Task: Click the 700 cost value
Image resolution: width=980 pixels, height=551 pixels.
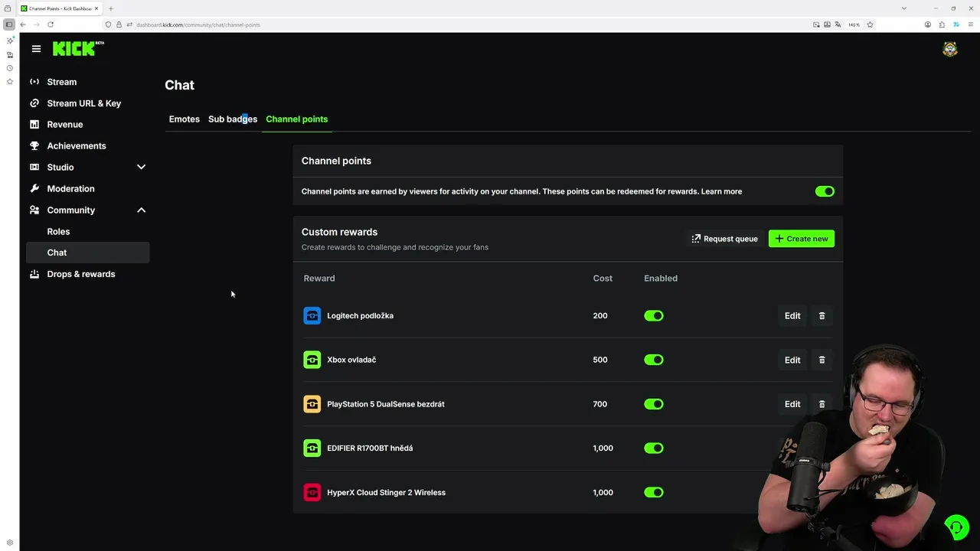Action: tap(600, 404)
